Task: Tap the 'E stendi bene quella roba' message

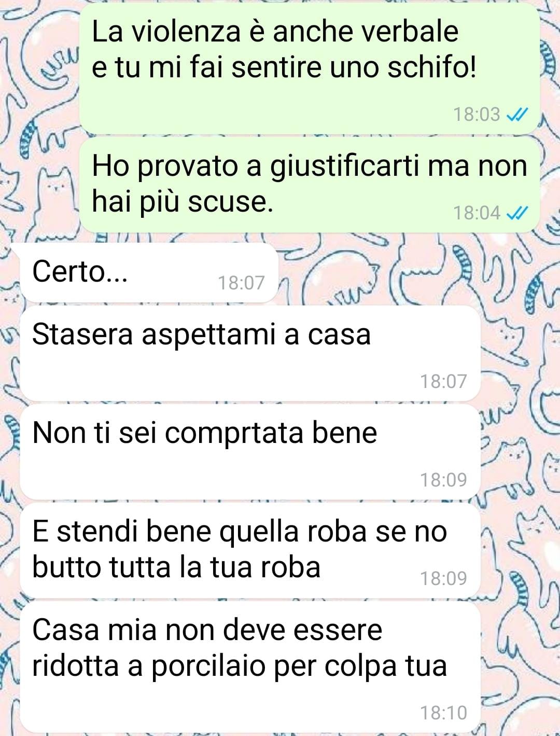Action: click(x=250, y=550)
